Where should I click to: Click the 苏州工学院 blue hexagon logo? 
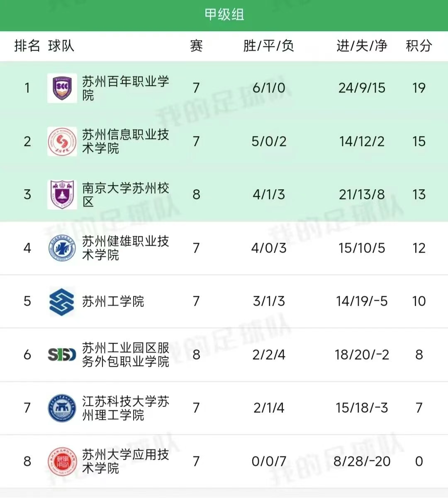click(x=62, y=301)
